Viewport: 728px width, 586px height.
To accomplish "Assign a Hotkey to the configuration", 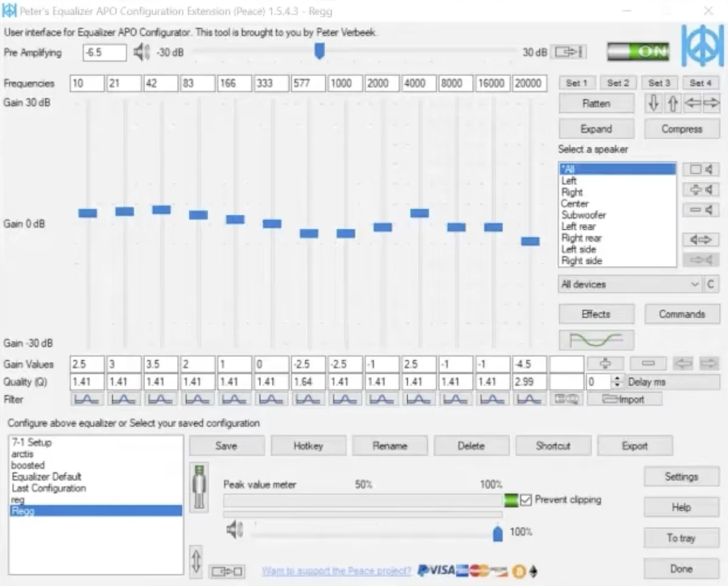I will (308, 446).
